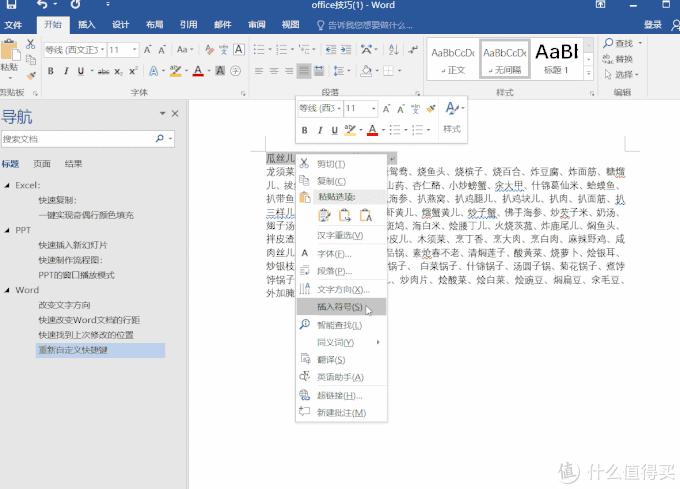Toggle Numbering list in ribbon
The width and height of the screenshot is (680, 489).
(281, 50)
